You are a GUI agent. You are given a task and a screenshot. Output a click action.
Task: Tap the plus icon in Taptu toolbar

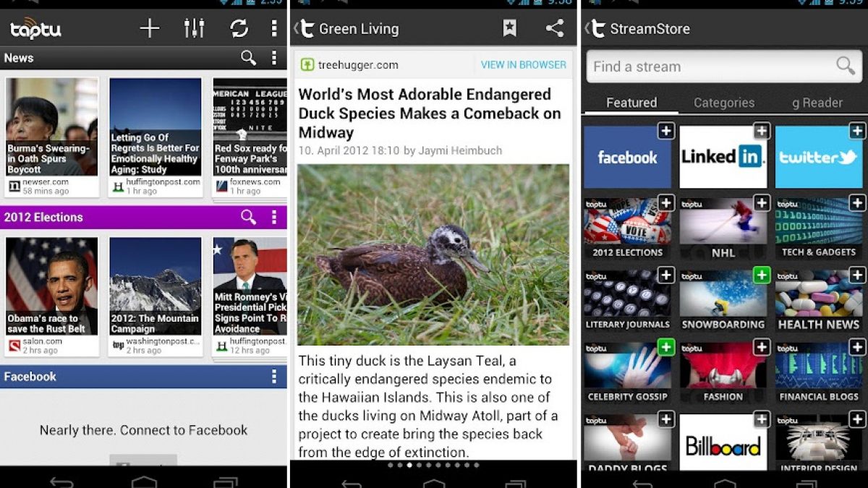point(150,28)
